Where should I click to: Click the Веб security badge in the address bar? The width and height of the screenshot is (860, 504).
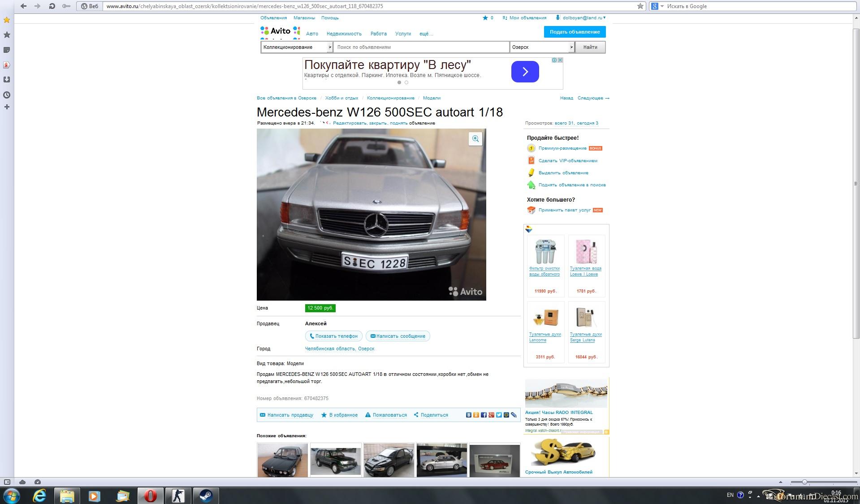point(90,6)
